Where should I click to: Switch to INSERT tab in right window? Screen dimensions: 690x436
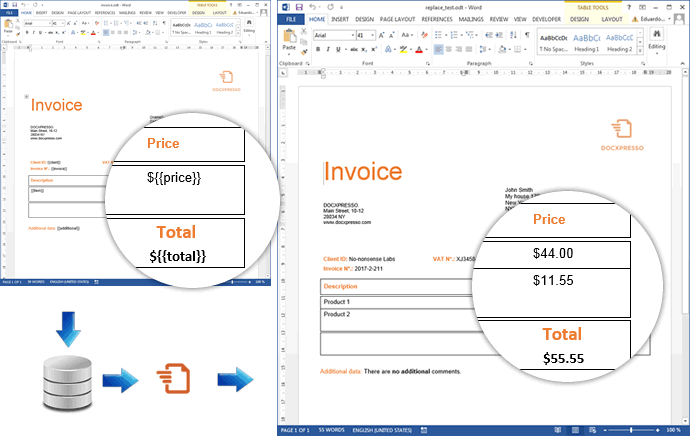340,19
